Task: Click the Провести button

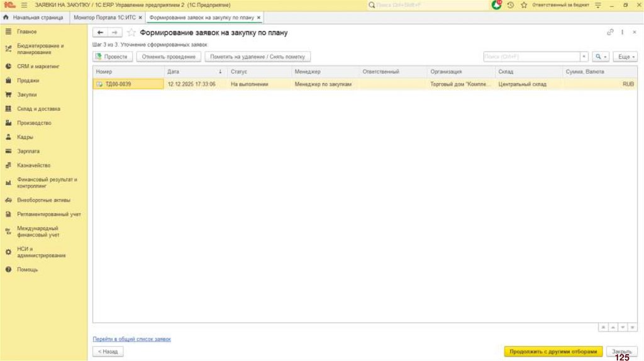Action: (112, 57)
